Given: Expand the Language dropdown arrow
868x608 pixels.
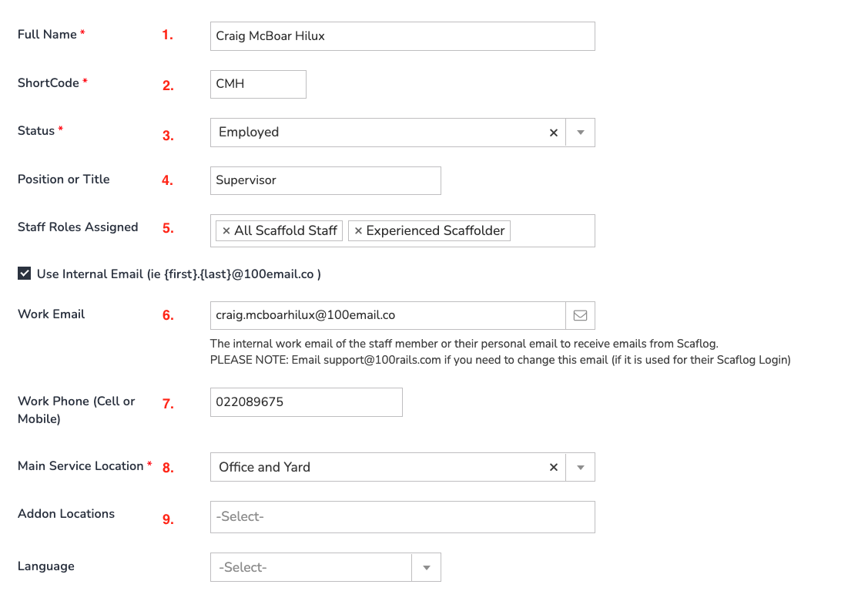Looking at the screenshot, I should click(426, 568).
